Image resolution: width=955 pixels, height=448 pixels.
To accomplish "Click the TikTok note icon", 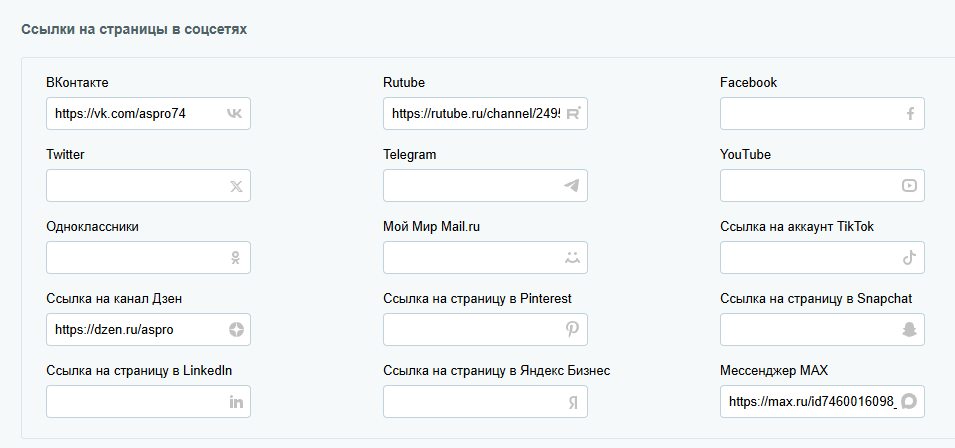I will (909, 258).
